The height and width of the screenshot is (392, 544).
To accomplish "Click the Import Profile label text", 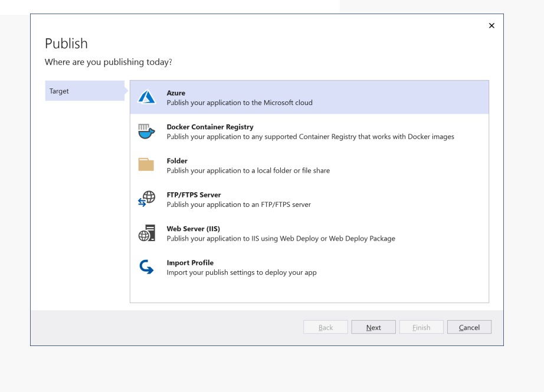I will [190, 262].
